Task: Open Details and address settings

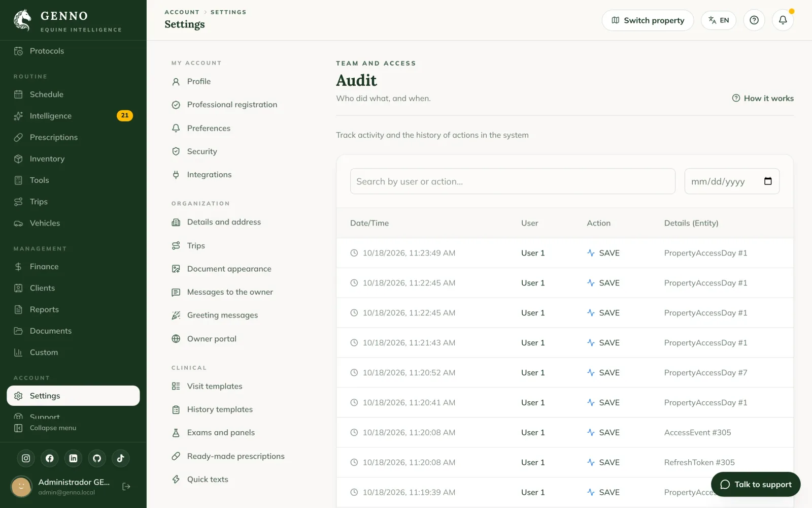Action: coord(216,222)
